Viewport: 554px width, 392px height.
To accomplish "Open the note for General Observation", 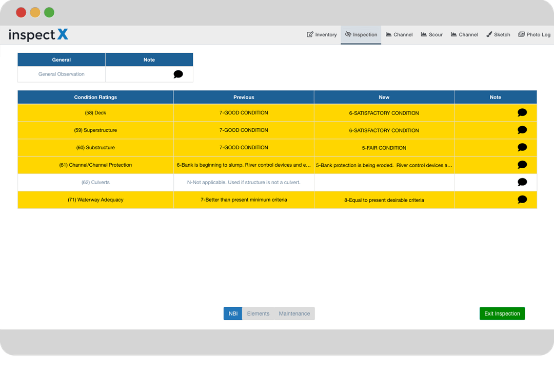I will pyautogui.click(x=178, y=74).
